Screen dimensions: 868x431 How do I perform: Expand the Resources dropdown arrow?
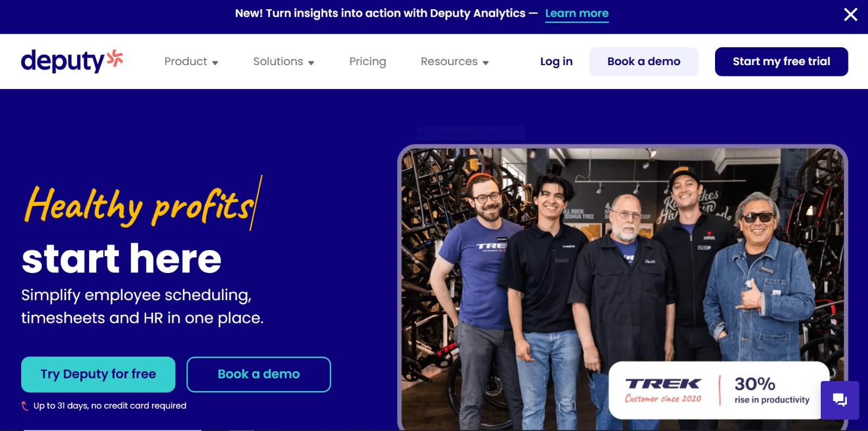coord(486,63)
